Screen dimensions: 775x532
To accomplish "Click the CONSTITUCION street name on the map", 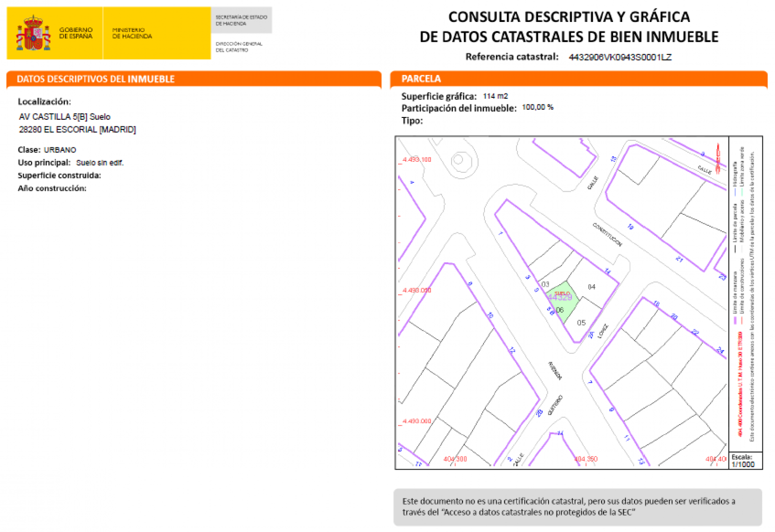I will coord(607,235).
